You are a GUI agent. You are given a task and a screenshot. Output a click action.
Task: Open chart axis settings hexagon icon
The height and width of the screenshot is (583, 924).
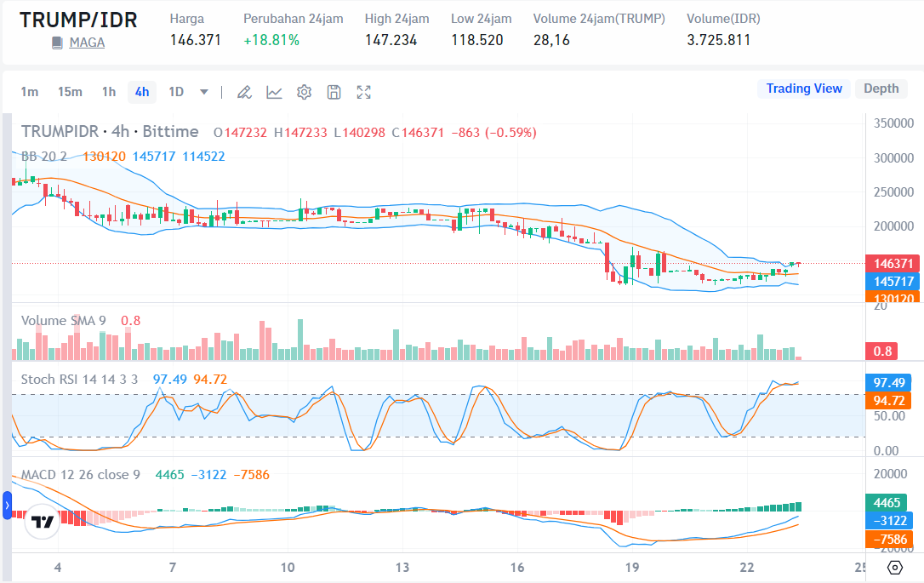(x=894, y=568)
